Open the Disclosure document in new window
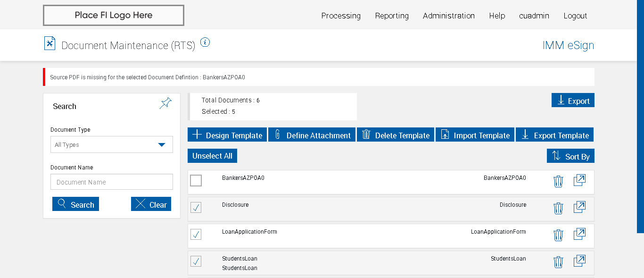 (x=579, y=207)
